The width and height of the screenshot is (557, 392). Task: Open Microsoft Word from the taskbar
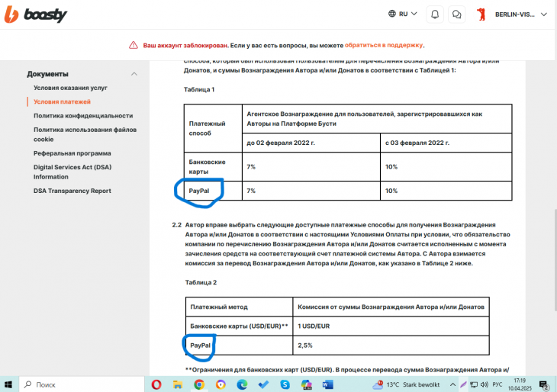[x=327, y=384]
